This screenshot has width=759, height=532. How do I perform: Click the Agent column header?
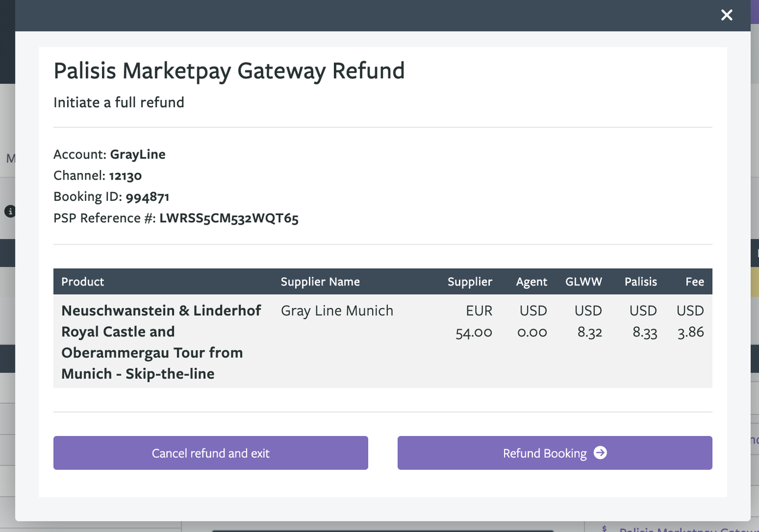pos(531,282)
